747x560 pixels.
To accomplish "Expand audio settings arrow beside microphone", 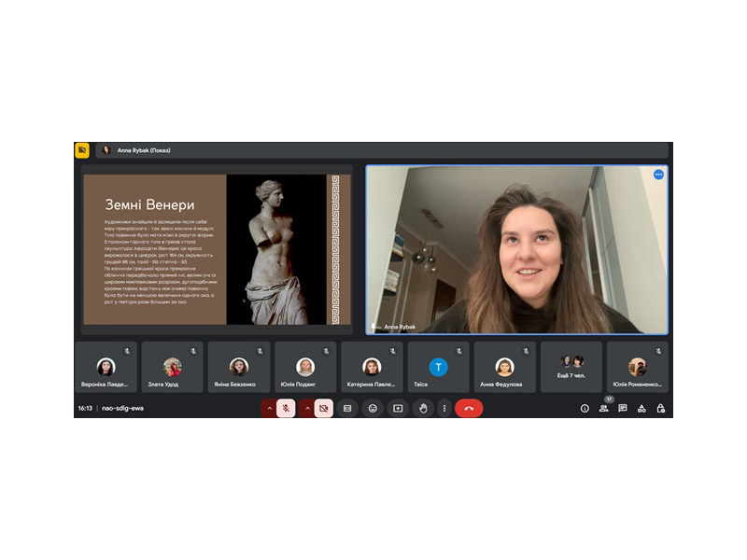I will (x=269, y=408).
